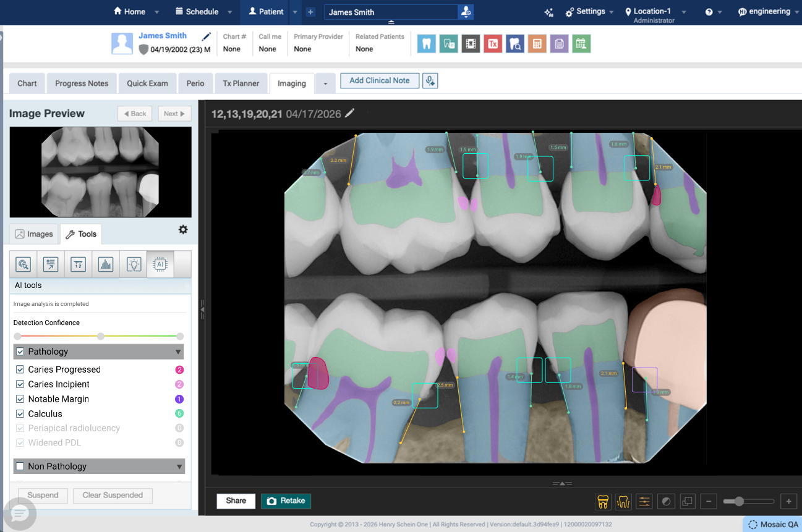Switch to the Perio tab

tap(195, 83)
